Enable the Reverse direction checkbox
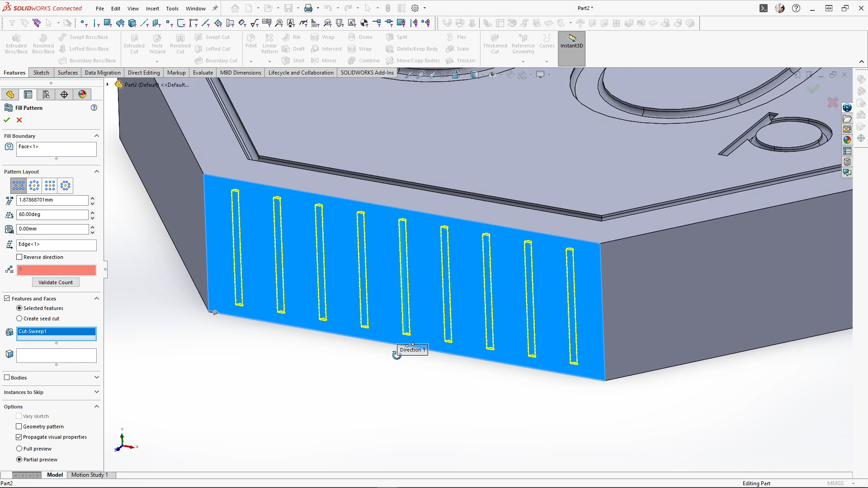 click(19, 257)
